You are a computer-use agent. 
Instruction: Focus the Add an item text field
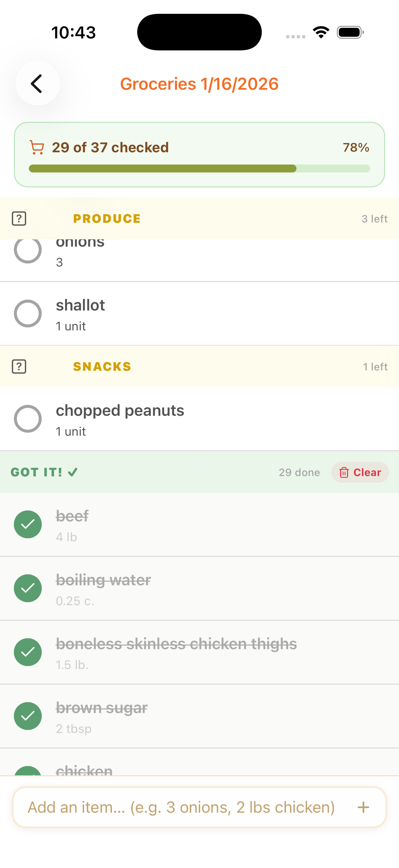(x=181, y=807)
